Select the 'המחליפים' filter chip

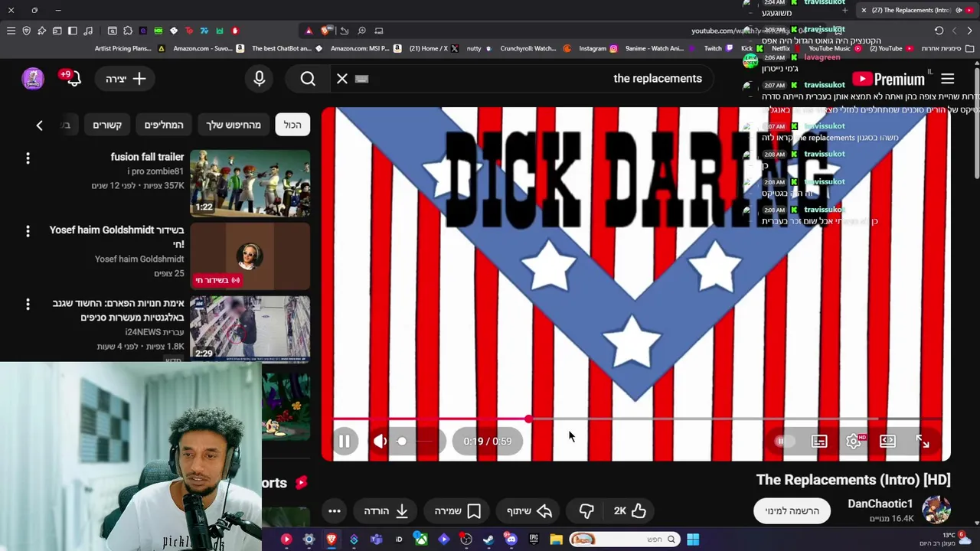(164, 125)
